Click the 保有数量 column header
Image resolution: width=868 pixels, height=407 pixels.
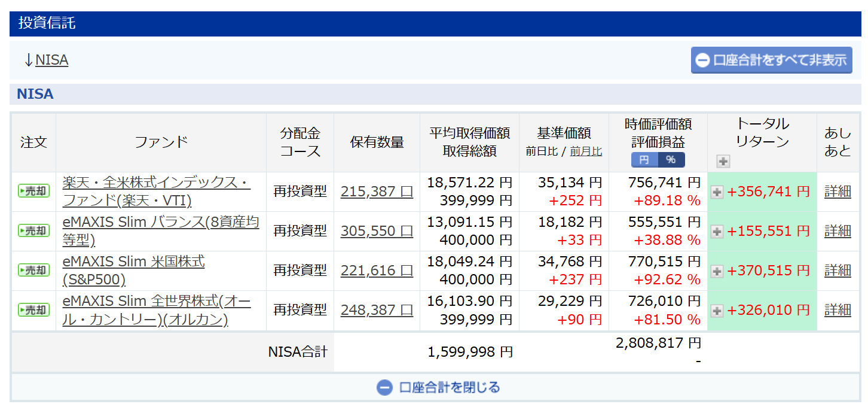click(377, 142)
